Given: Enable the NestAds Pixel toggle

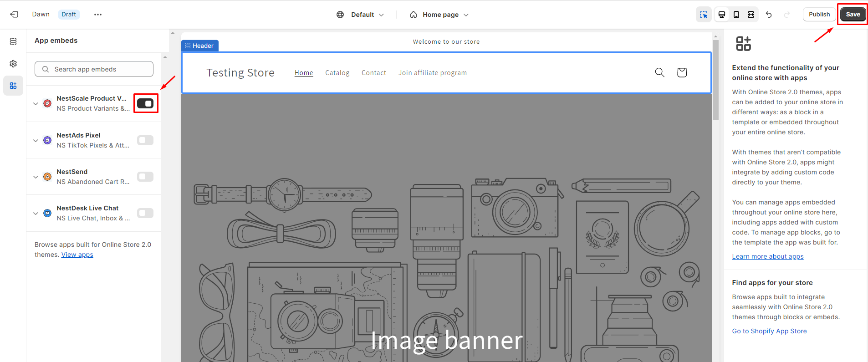Looking at the screenshot, I should (145, 140).
